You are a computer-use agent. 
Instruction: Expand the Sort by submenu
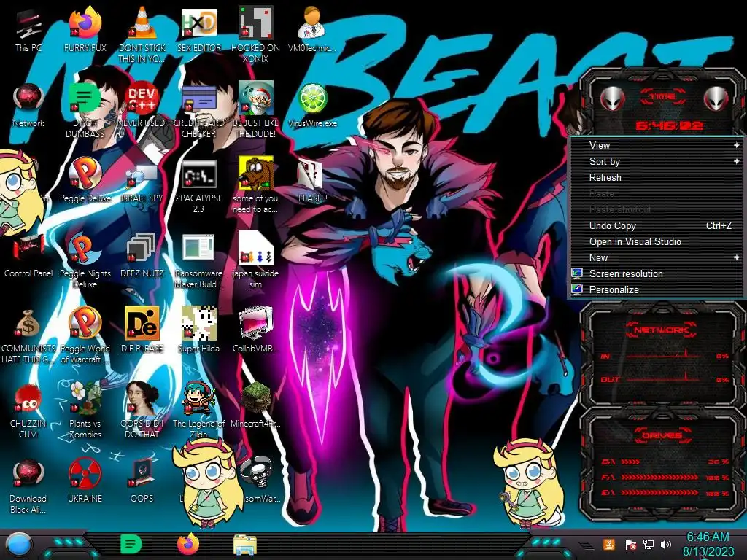656,161
